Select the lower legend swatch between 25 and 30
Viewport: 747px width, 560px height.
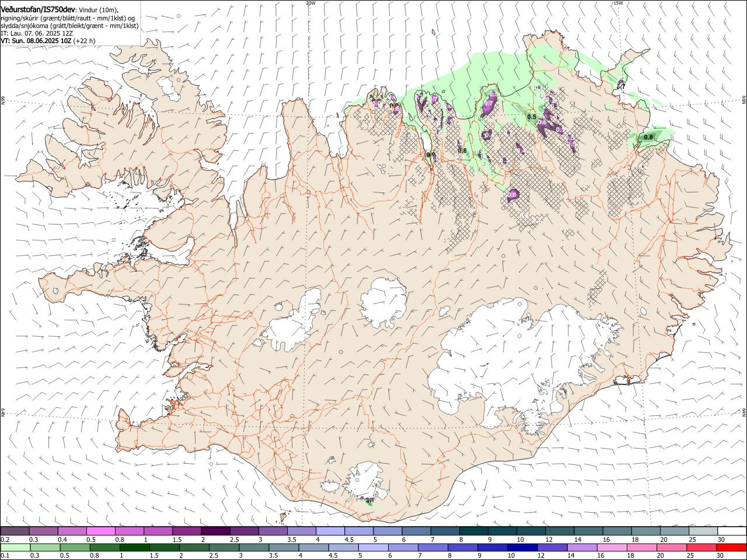tap(701, 548)
